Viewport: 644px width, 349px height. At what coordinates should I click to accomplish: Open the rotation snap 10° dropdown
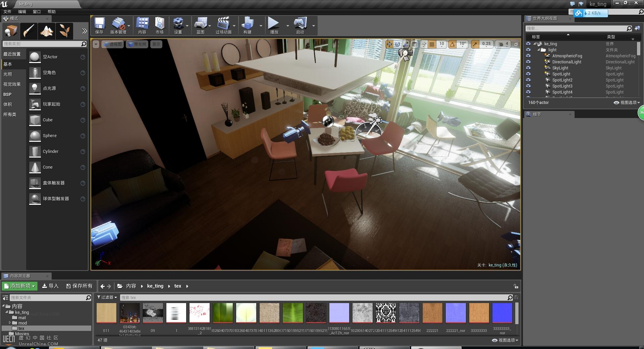(x=463, y=44)
